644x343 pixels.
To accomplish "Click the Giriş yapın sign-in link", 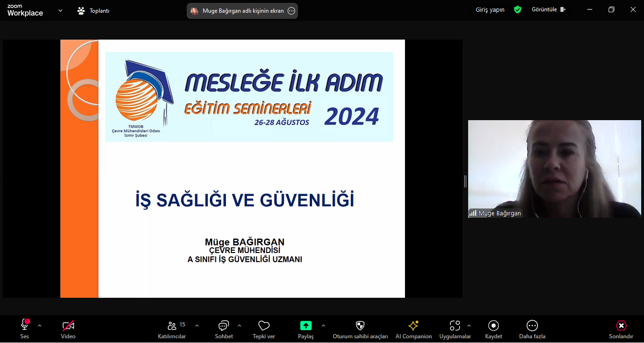I will tap(490, 9).
